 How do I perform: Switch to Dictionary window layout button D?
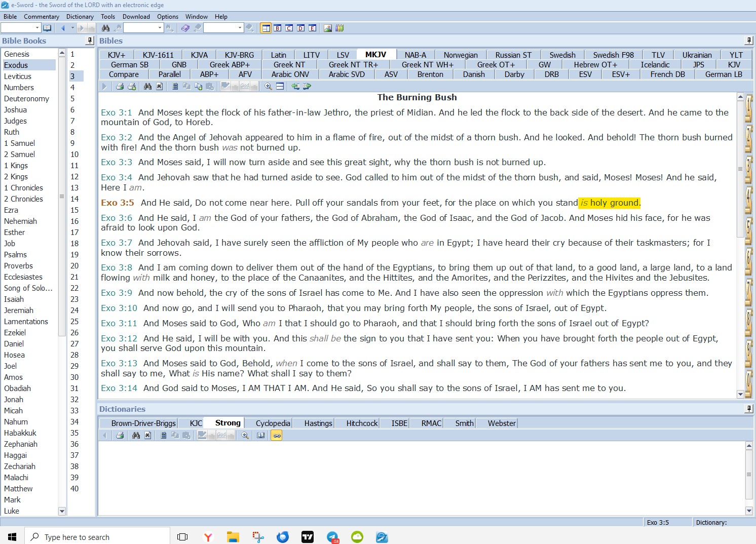(301, 28)
